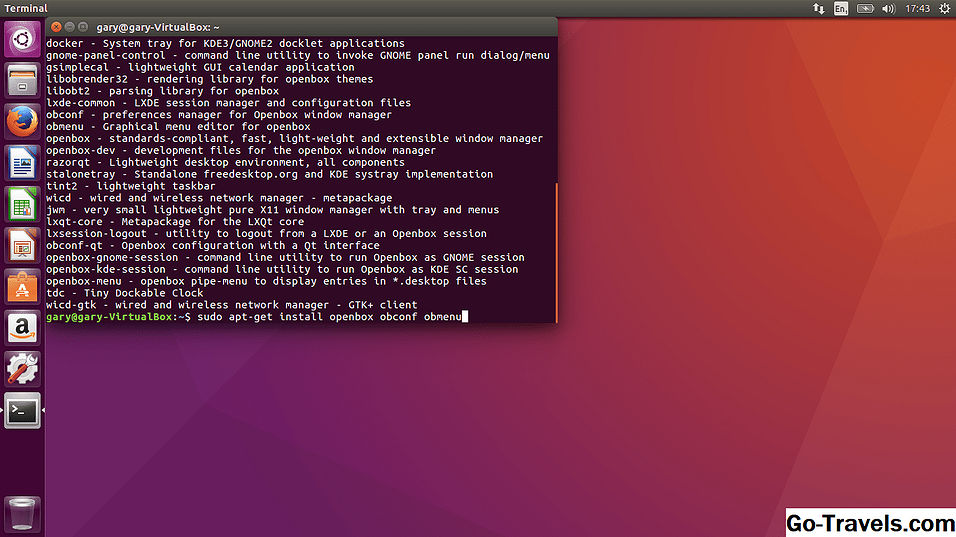Click the 17:43 clock in top panel
The height and width of the screenshot is (537, 956).
pyautogui.click(x=918, y=9)
